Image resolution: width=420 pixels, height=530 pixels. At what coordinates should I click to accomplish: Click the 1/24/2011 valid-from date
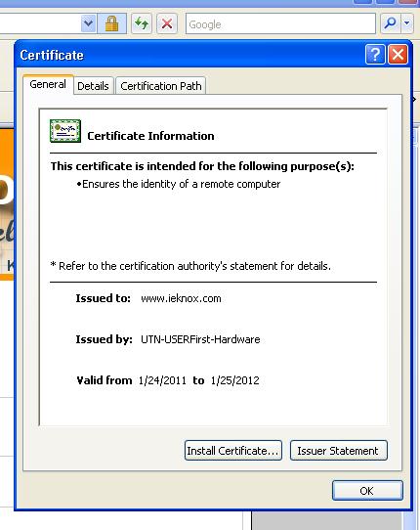point(162,380)
